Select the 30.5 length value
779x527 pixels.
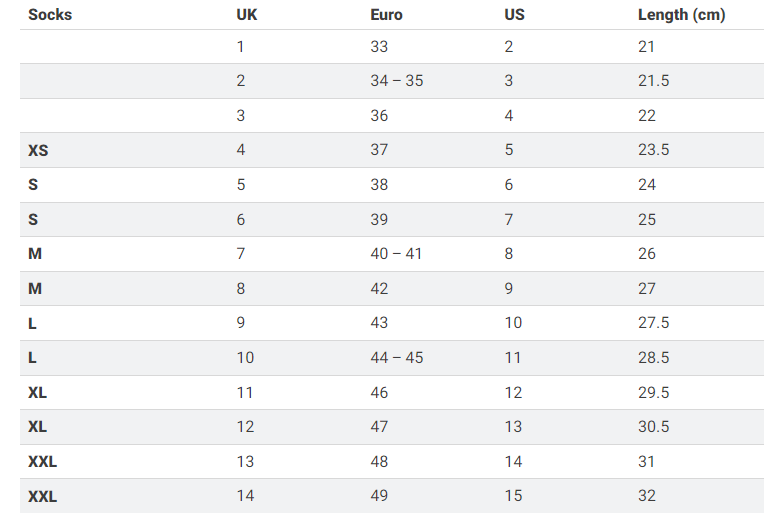tap(653, 427)
